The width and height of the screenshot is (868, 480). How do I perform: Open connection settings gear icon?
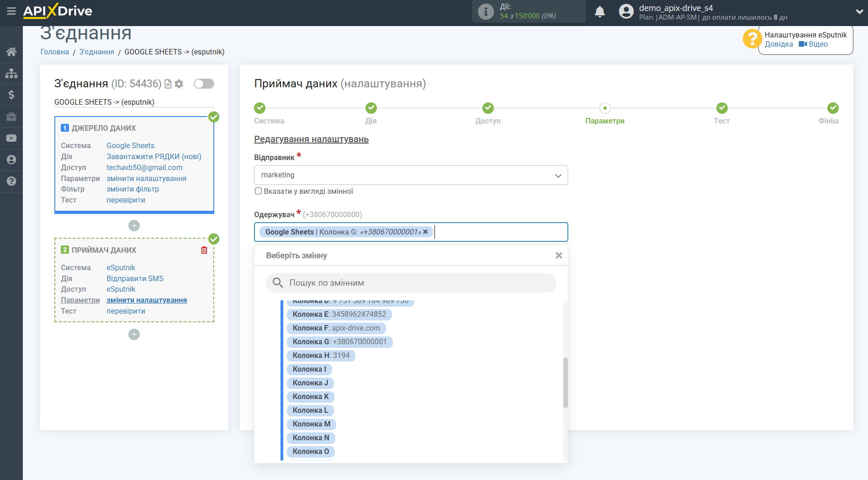pyautogui.click(x=179, y=84)
